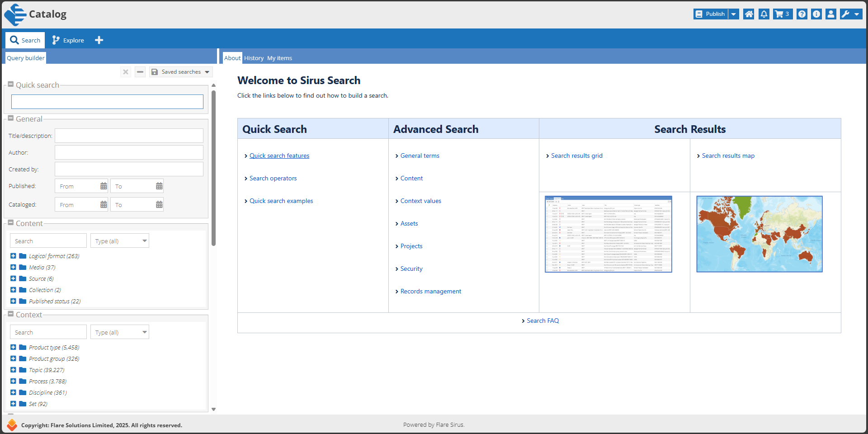Viewport: 868px width, 434px height.
Task: Switch to the History tab
Action: pos(254,58)
